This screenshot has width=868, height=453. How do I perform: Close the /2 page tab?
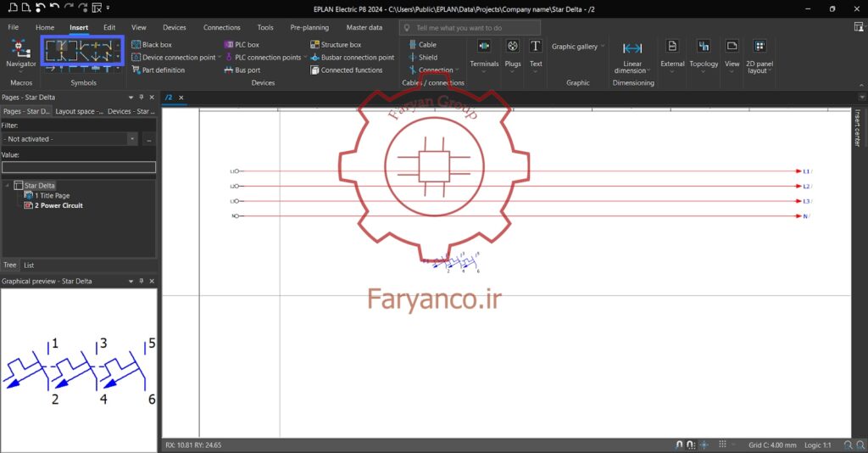click(x=181, y=98)
